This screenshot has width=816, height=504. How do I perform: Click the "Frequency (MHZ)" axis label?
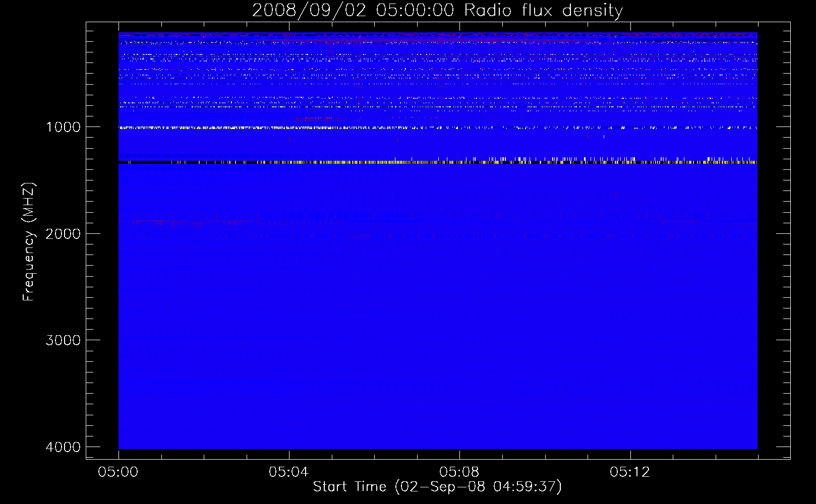pos(29,242)
